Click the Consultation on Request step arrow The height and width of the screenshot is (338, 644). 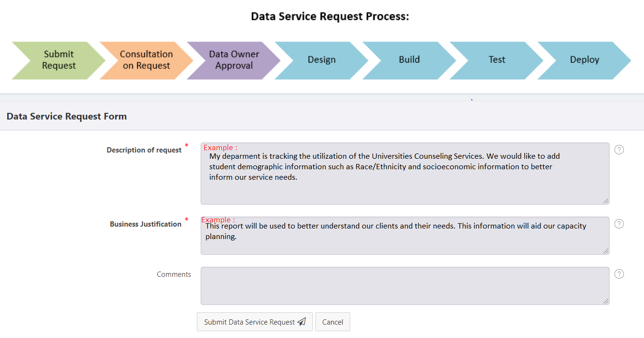pos(146,60)
